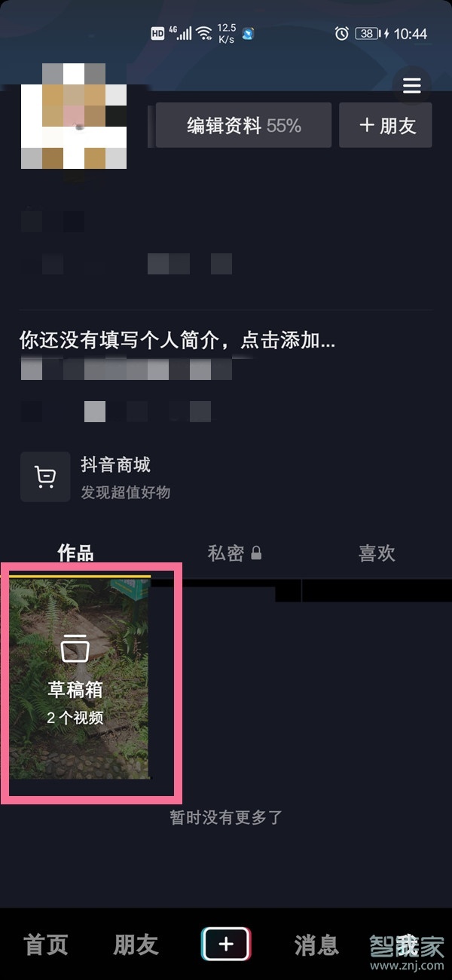Image resolution: width=452 pixels, height=980 pixels.
Task: Switch to the 作品 tab
Action: (x=75, y=553)
